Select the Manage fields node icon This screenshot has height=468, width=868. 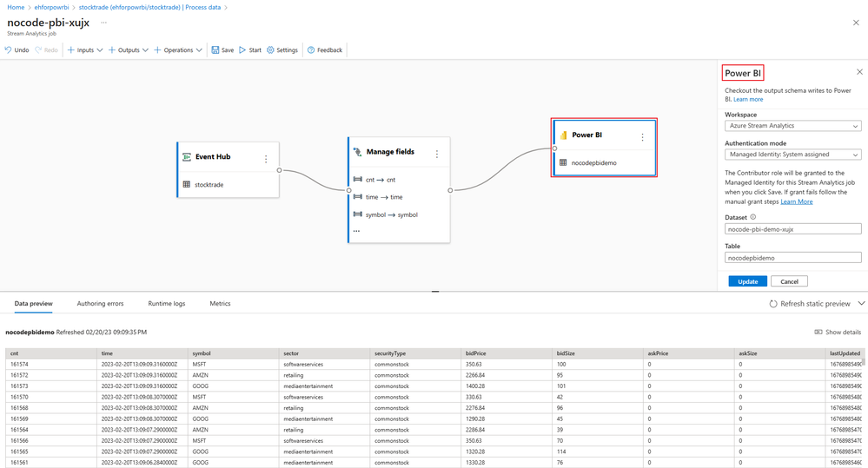pos(358,152)
